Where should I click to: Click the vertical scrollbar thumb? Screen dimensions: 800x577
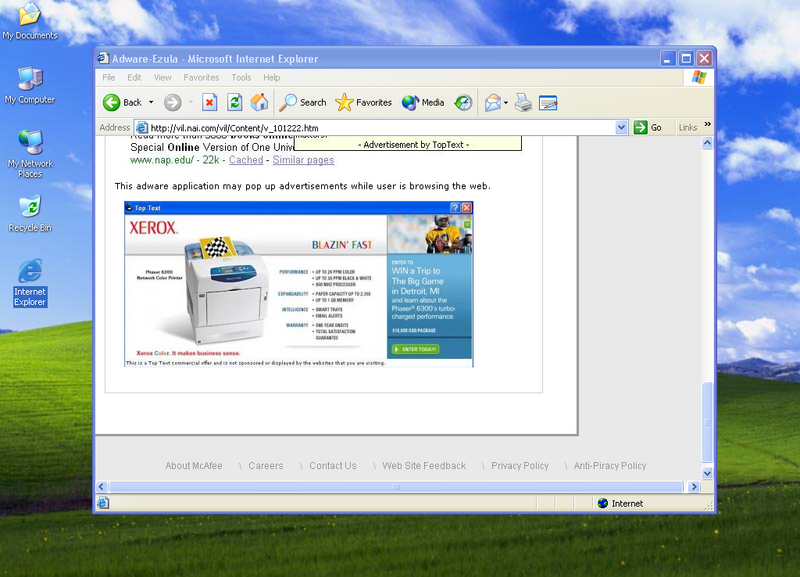coord(707,422)
